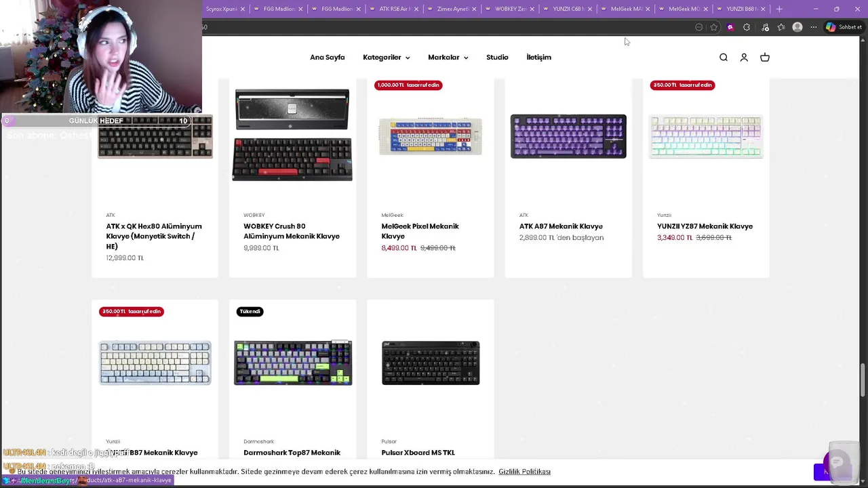Image resolution: width=868 pixels, height=488 pixels.
Task: Open WOBKEY Crush 80 Alüminyum Mekanik Klavye link
Action: pyautogui.click(x=292, y=231)
